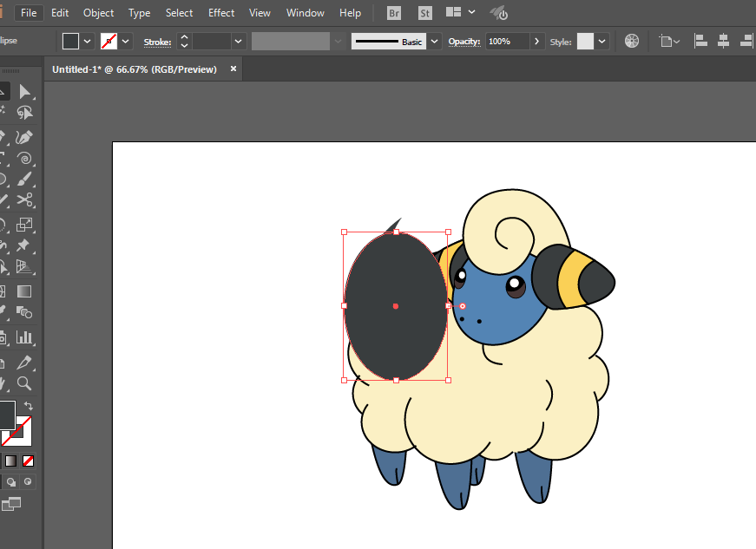Select the Lasso tool
This screenshot has width=756, height=549.
(24, 112)
